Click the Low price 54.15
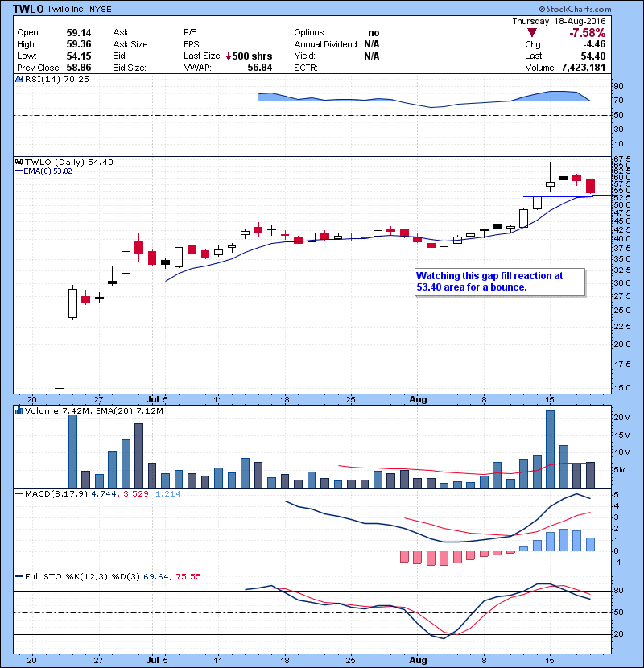This screenshot has height=668, width=644. [x=79, y=56]
